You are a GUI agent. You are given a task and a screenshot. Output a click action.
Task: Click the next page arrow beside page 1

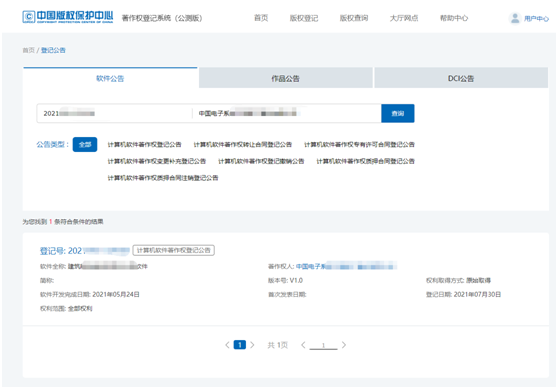(x=252, y=345)
